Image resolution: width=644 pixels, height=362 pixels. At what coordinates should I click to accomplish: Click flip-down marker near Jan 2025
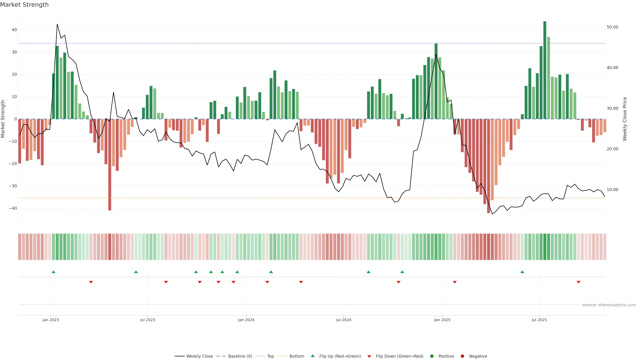[455, 282]
